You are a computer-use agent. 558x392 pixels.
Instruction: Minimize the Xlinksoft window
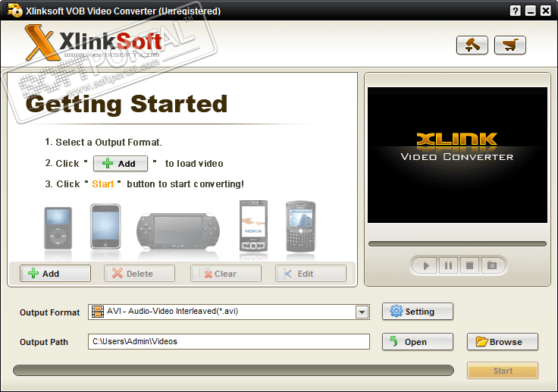tap(530, 11)
